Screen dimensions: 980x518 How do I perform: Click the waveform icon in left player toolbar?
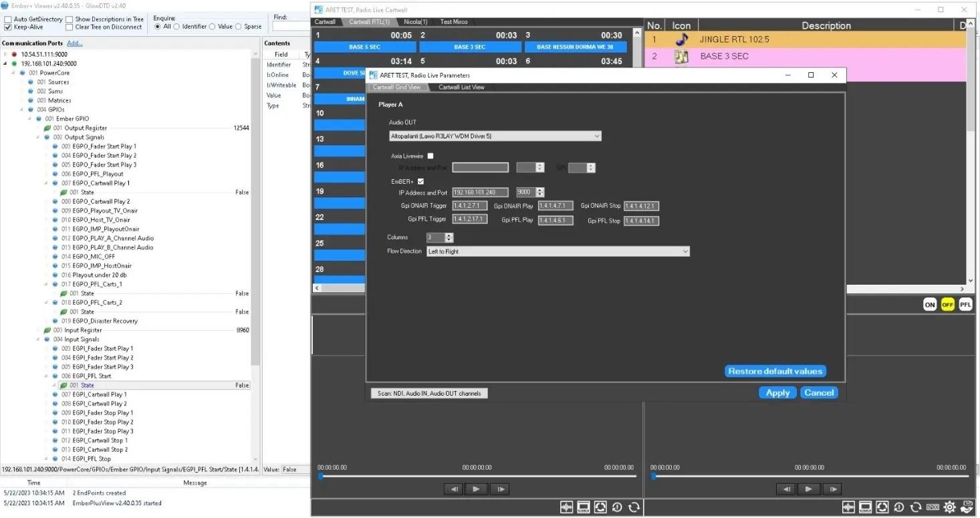(x=566, y=507)
